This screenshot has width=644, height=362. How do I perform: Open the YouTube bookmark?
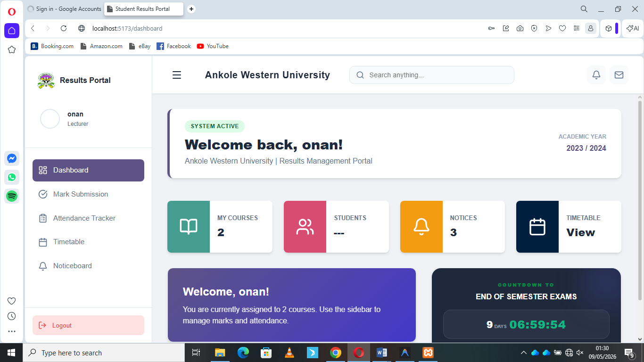213,46
